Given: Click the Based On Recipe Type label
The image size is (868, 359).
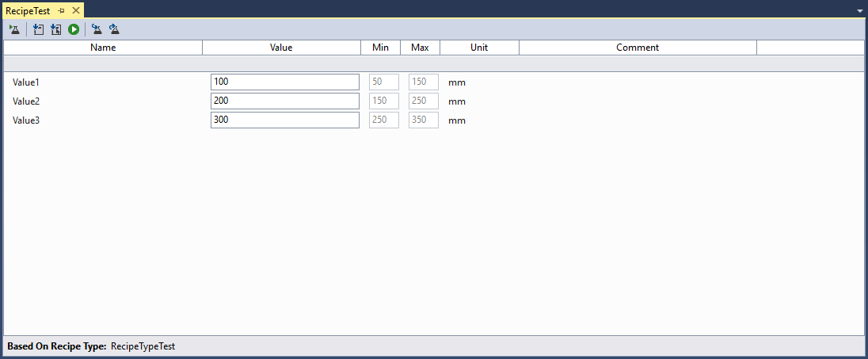Looking at the screenshot, I should click(56, 346).
